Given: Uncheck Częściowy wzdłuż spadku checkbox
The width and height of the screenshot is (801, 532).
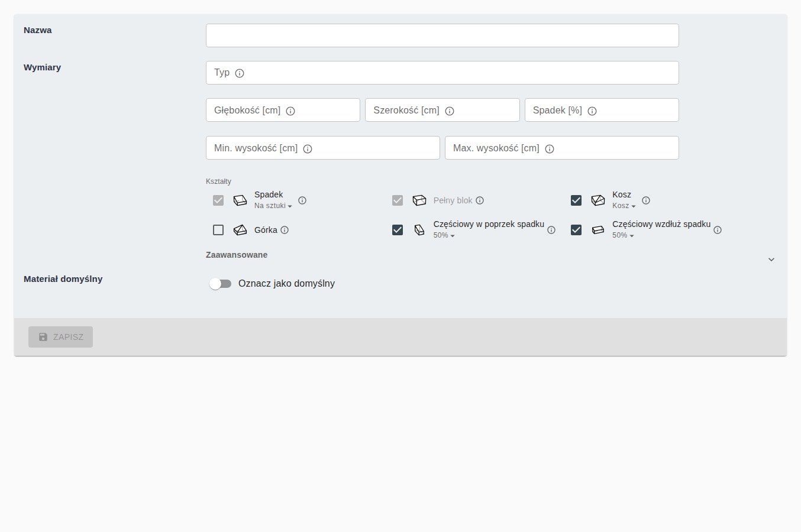Looking at the screenshot, I should 576,230.
